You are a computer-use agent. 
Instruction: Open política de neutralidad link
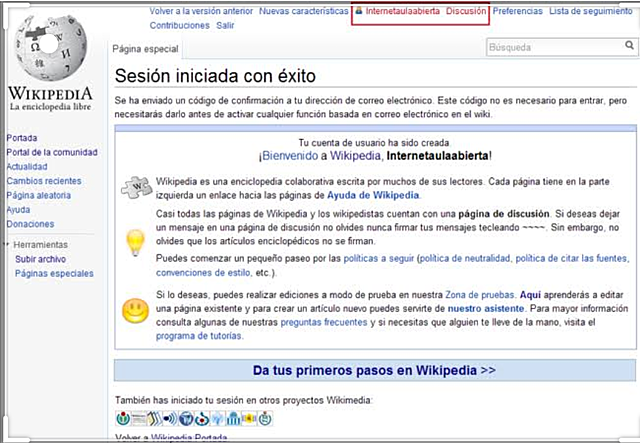(x=465, y=258)
